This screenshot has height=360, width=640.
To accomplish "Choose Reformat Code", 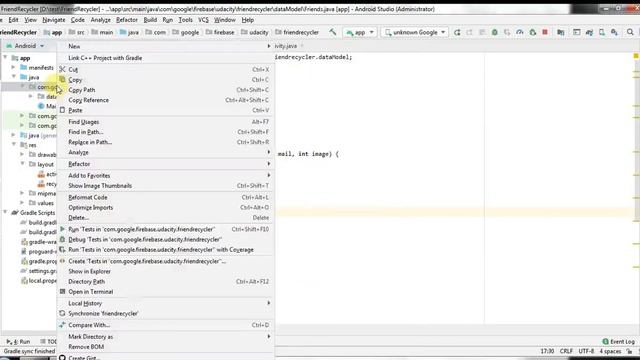I will 166,197.
